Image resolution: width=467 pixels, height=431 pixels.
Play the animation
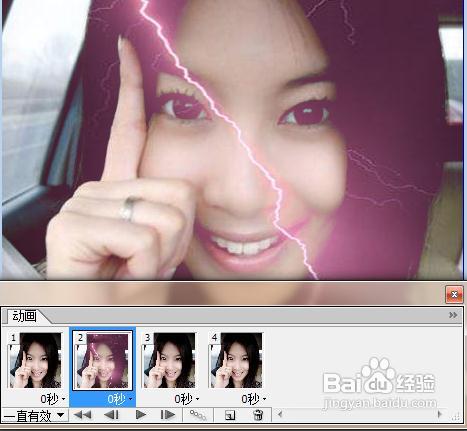(141, 415)
